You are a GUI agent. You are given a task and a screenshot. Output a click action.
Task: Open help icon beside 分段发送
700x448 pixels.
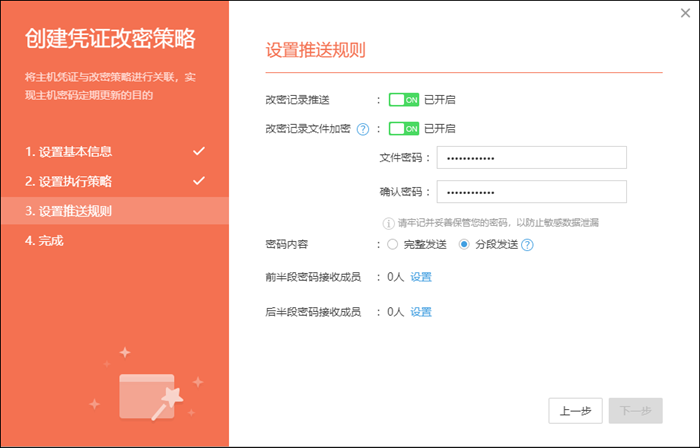click(x=526, y=245)
